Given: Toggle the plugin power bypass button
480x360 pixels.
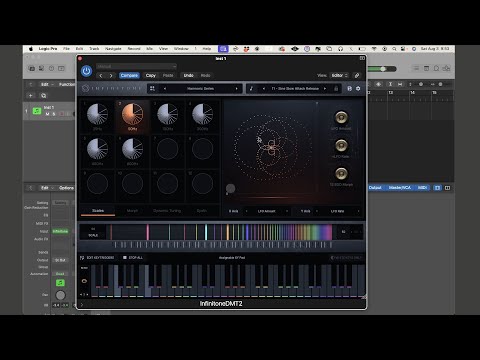Looking at the screenshot, I should click(x=86, y=71).
